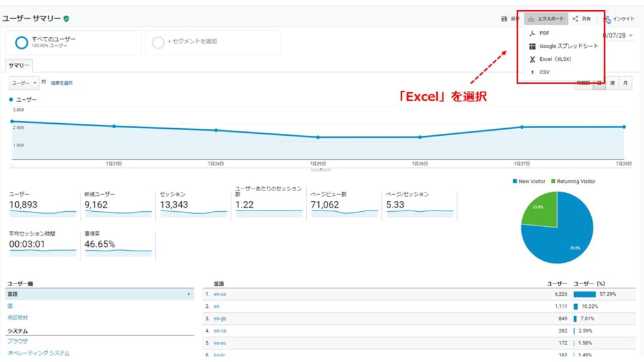Open the es-es language link
Screen dimensions: 644x362
tap(219, 343)
